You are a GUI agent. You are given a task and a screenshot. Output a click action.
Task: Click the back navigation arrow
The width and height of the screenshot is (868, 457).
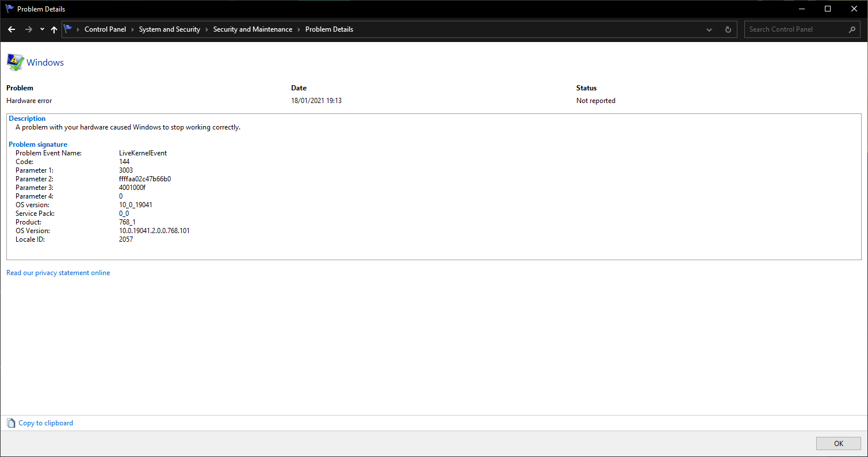(x=12, y=29)
